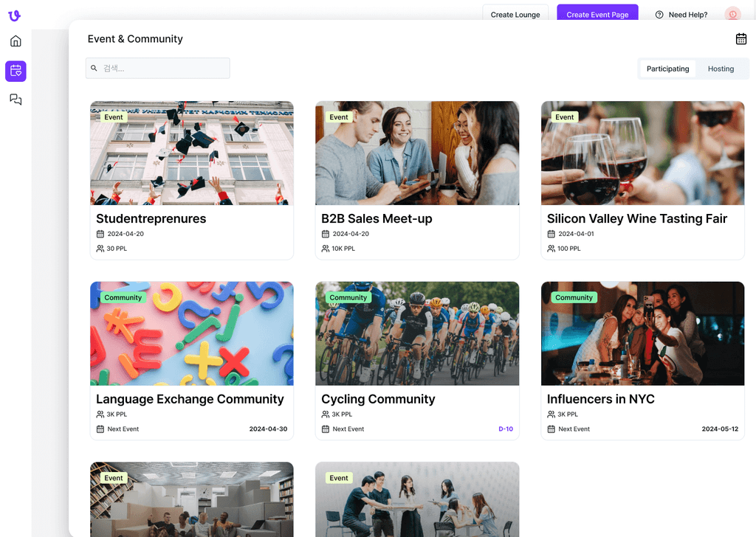
Task: Open the calendar view icon top right
Action: coord(741,38)
